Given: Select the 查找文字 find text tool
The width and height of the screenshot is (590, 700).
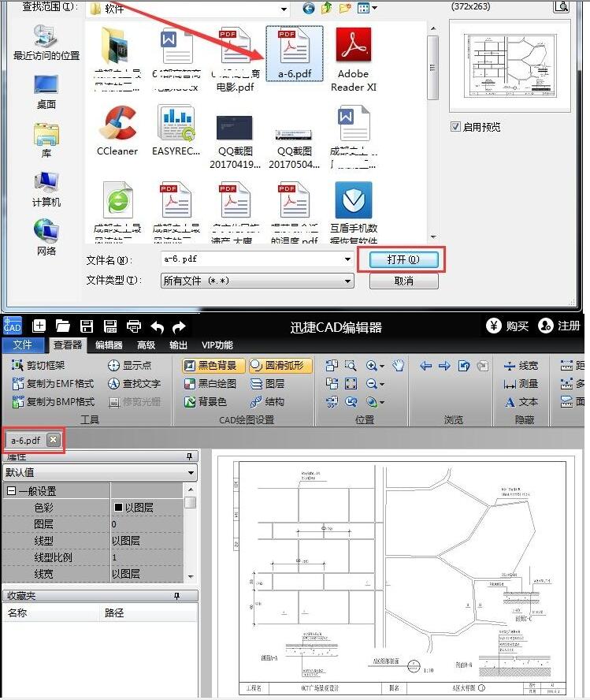Looking at the screenshot, I should (x=134, y=384).
